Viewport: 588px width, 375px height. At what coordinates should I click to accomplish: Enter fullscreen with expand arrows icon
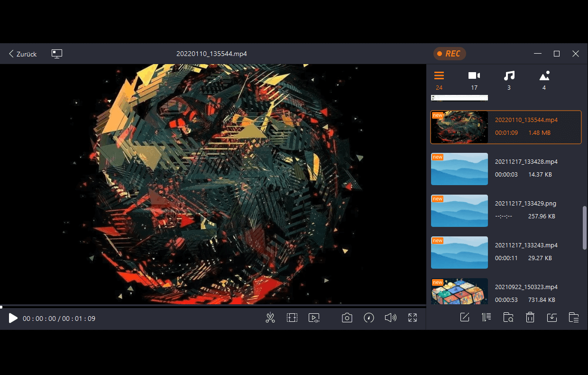coord(413,318)
